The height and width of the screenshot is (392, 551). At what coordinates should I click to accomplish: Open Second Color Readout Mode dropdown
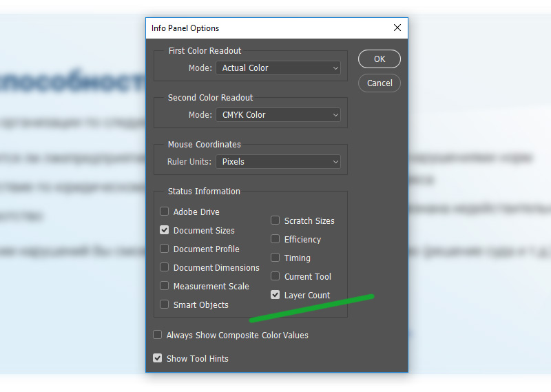click(x=278, y=115)
